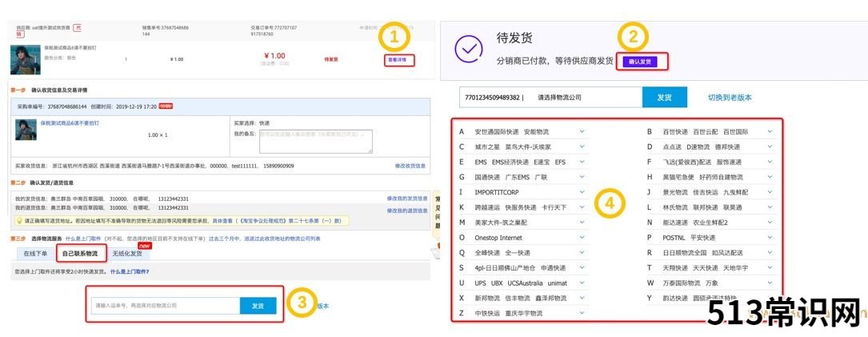
Task: Expand row Z 中铁快运 chevron
Action: click(x=582, y=313)
